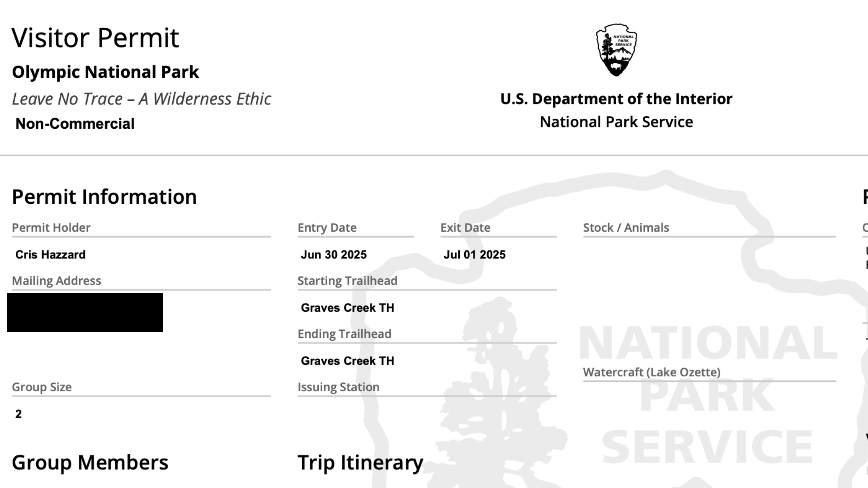The image size is (868, 488).
Task: Select the "Olympic National Park" heading
Action: [x=105, y=72]
